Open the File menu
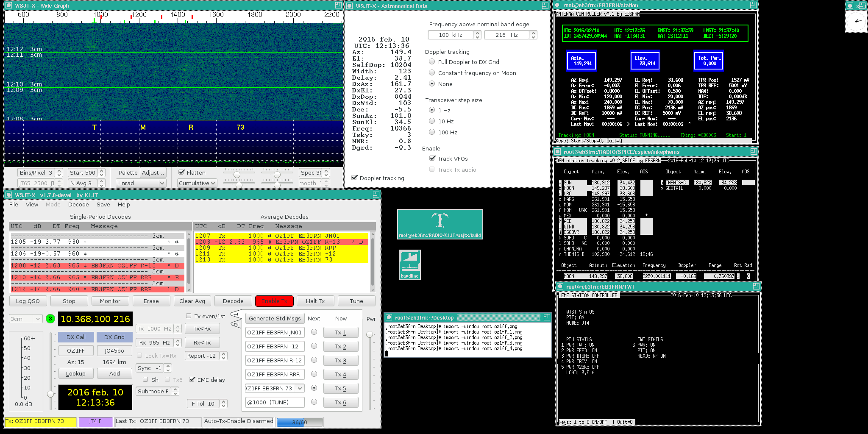 [14, 204]
